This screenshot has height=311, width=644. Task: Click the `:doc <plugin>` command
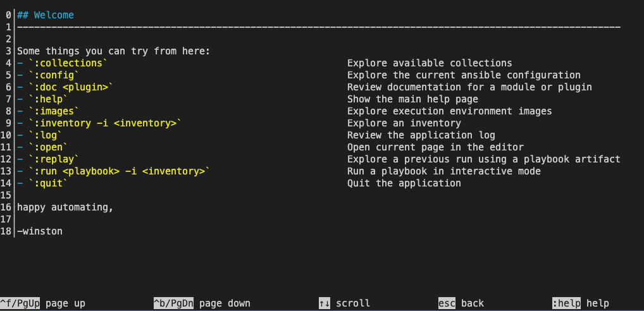click(71, 87)
